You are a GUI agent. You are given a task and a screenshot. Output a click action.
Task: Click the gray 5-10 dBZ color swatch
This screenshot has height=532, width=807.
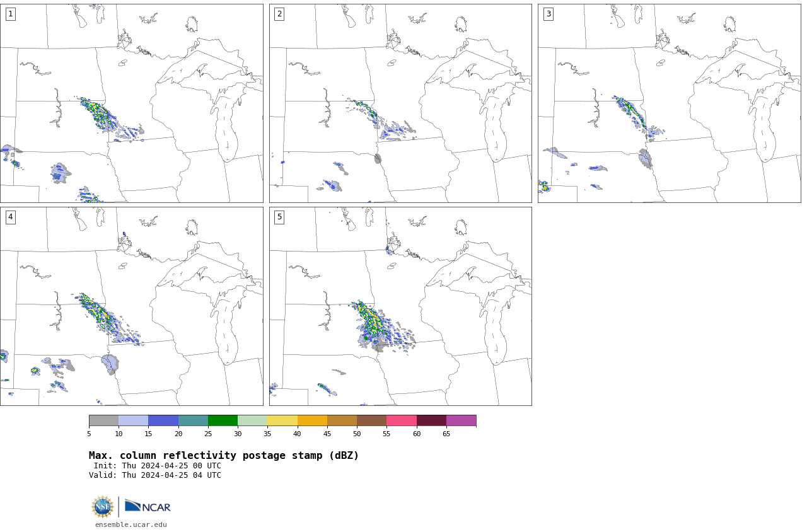tap(103, 420)
